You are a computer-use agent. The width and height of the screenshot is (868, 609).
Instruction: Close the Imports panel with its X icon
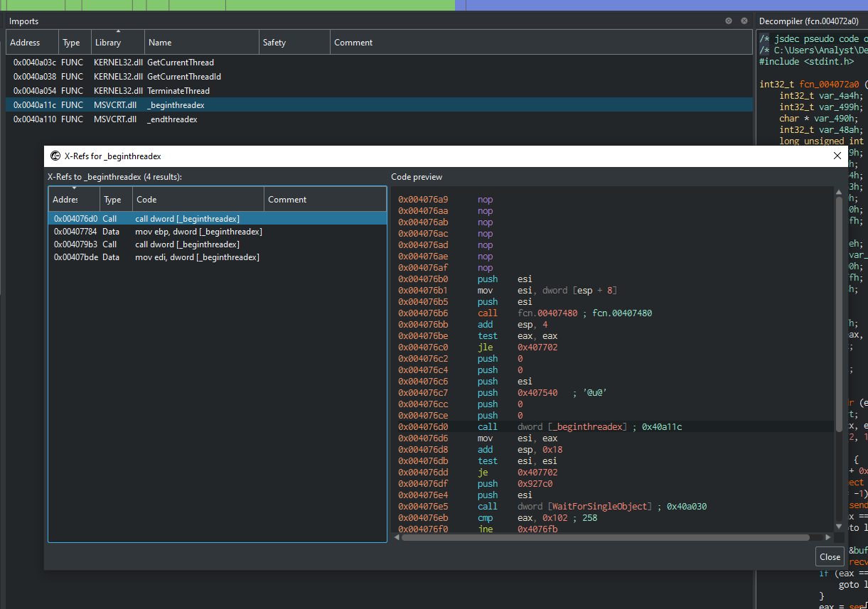coord(744,21)
